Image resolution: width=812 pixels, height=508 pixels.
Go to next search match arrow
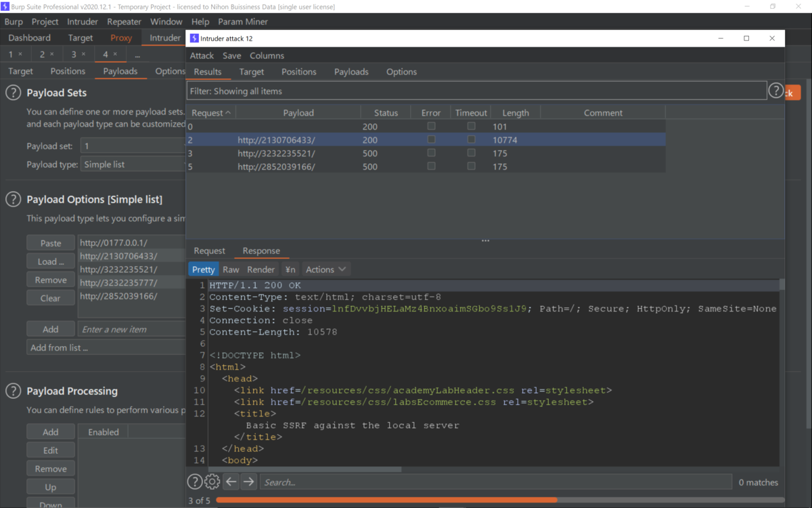[x=248, y=482]
